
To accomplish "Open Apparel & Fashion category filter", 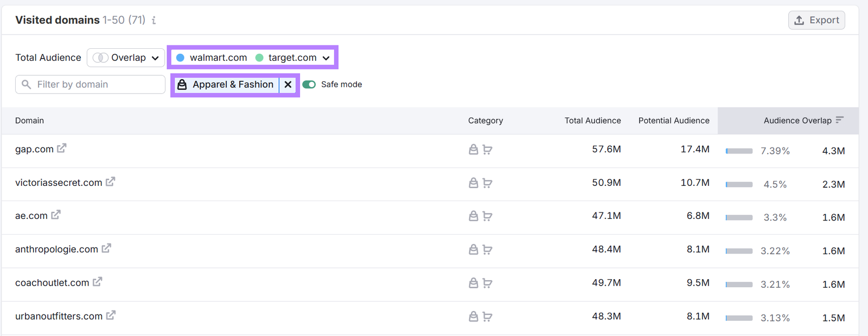I will point(227,85).
